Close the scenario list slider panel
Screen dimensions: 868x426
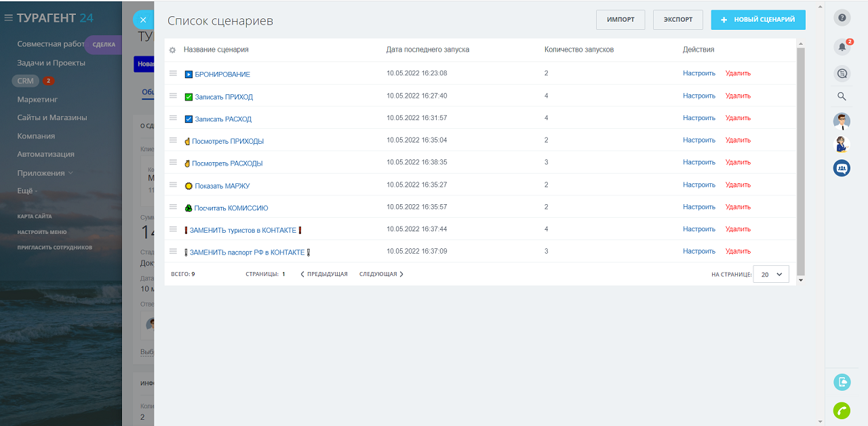pos(143,20)
